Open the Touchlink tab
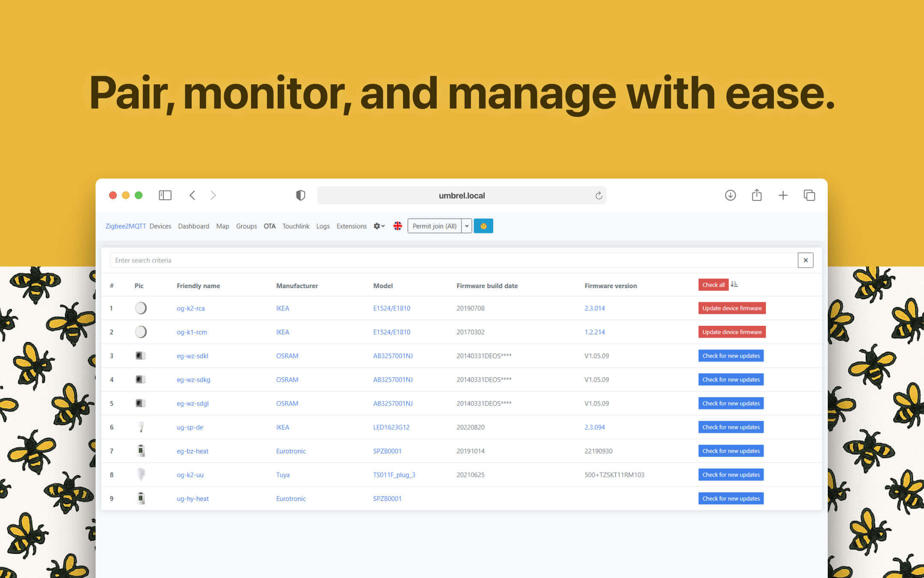This screenshot has width=924, height=578. coord(296,226)
